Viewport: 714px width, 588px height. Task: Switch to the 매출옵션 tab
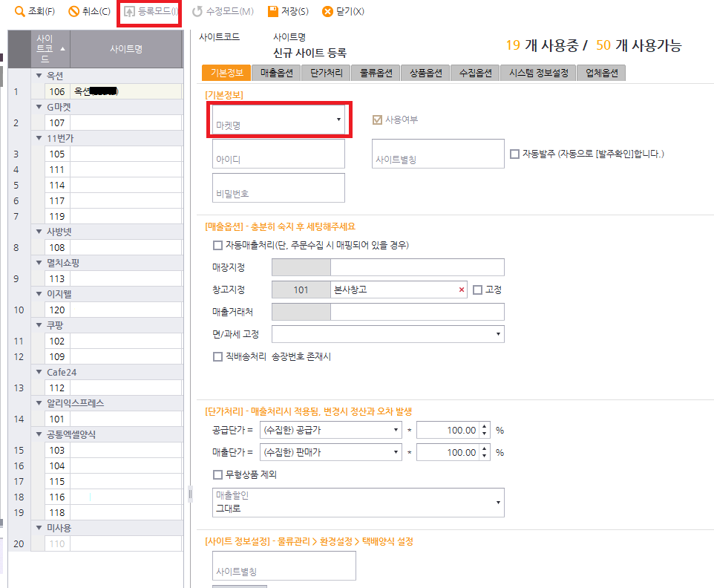(x=276, y=73)
